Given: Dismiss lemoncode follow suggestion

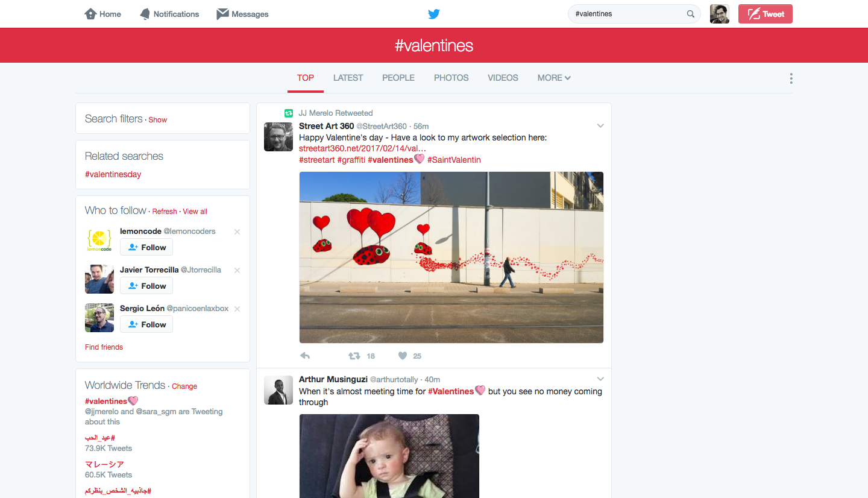Looking at the screenshot, I should (x=237, y=232).
